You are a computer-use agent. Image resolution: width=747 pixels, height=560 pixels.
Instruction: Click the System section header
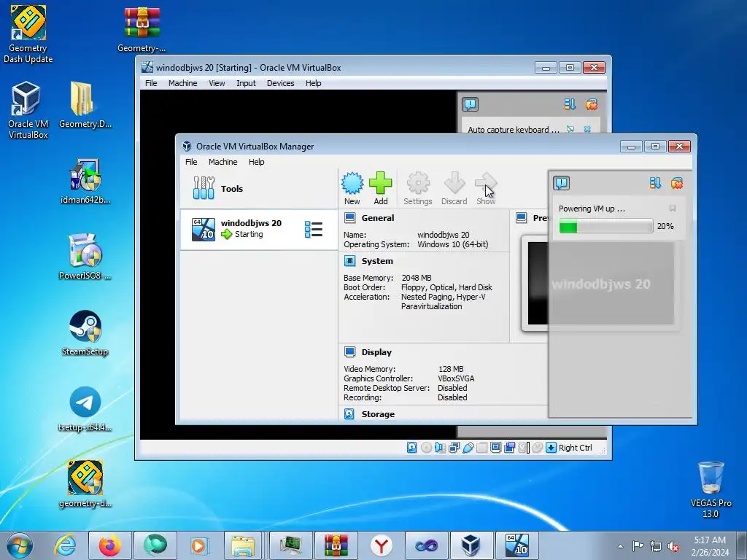[x=377, y=261]
